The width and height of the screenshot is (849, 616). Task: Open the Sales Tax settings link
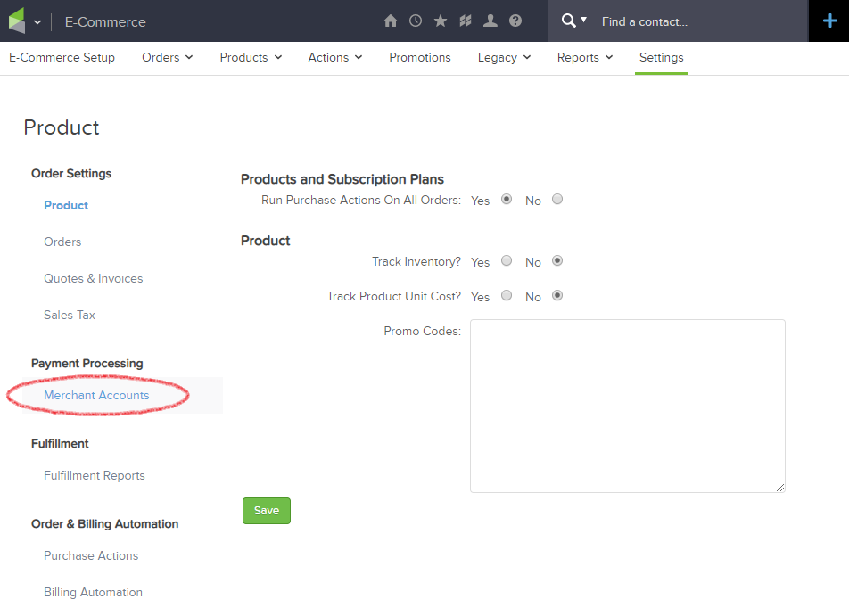click(x=70, y=315)
